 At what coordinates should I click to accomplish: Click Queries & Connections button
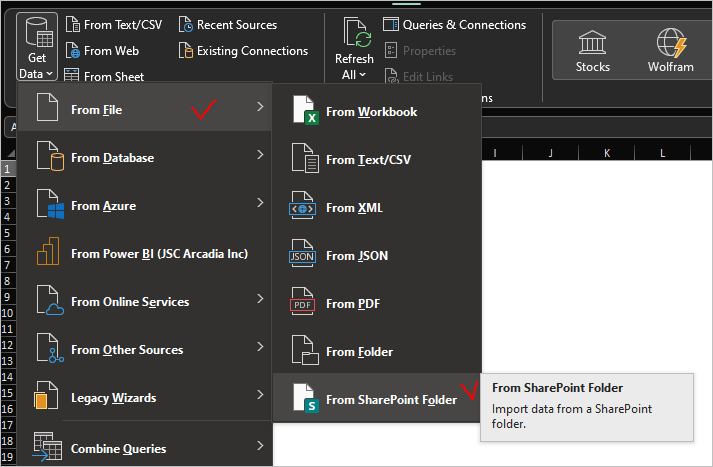(x=454, y=24)
